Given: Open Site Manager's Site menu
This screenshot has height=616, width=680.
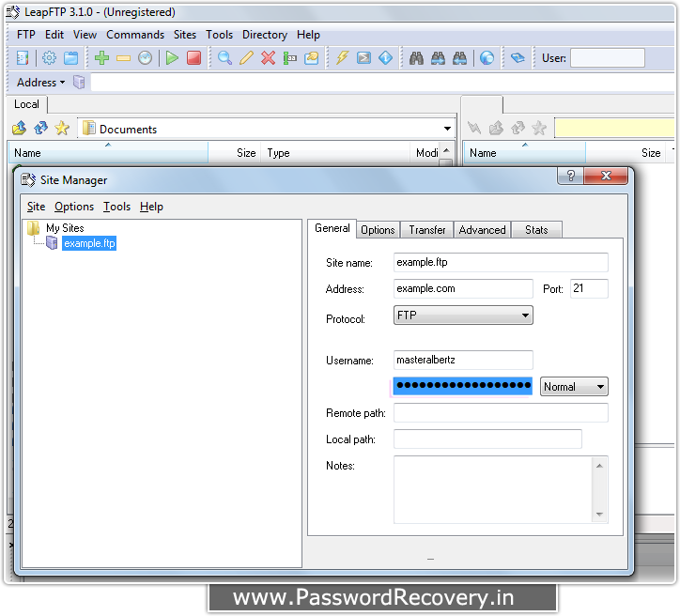Looking at the screenshot, I should pos(36,207).
